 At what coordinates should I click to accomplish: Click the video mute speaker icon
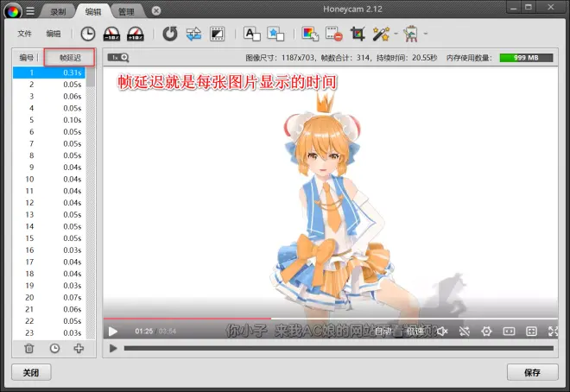[x=442, y=332]
